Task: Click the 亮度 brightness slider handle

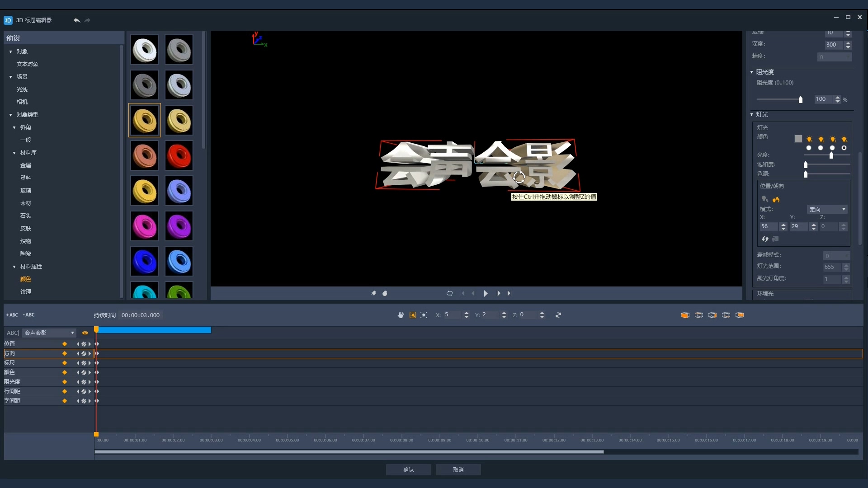Action: tap(831, 155)
